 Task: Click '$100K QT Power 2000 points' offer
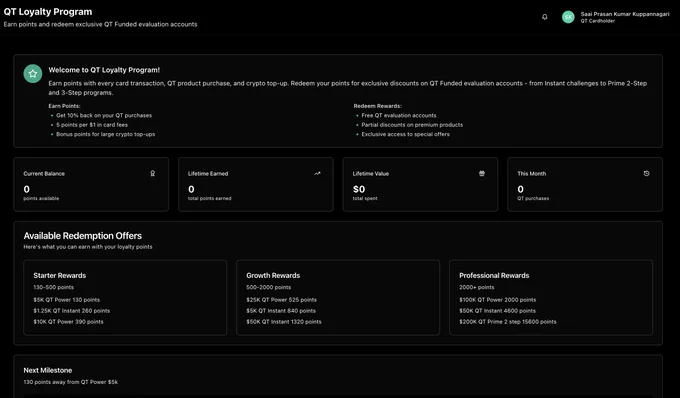(497, 300)
